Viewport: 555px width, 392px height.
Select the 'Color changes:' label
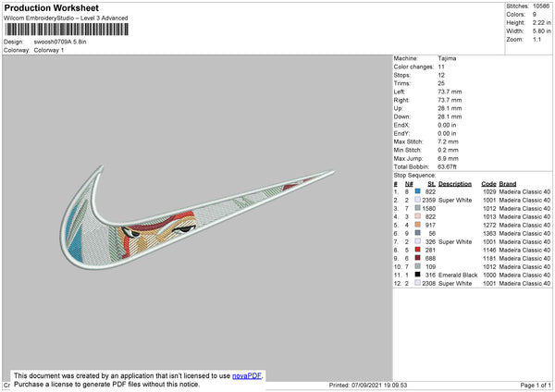pyautogui.click(x=413, y=67)
